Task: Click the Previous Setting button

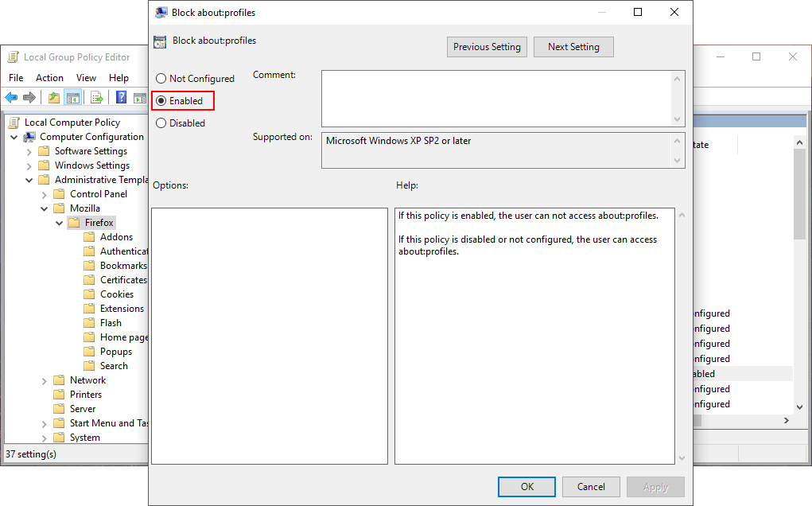Action: [487, 47]
